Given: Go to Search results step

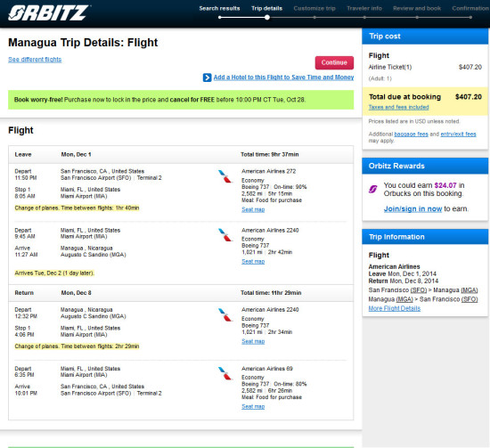Looking at the screenshot, I should click(x=219, y=8).
